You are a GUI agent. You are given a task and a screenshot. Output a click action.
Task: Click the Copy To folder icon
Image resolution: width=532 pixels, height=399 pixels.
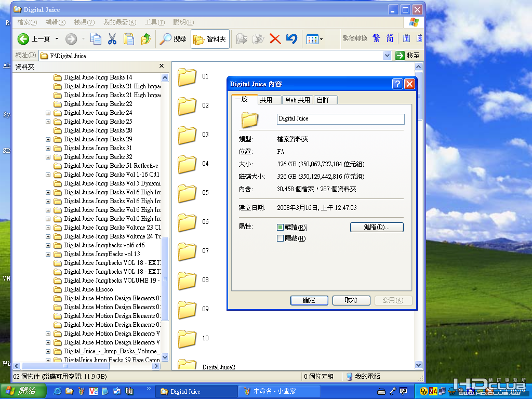[x=258, y=39]
